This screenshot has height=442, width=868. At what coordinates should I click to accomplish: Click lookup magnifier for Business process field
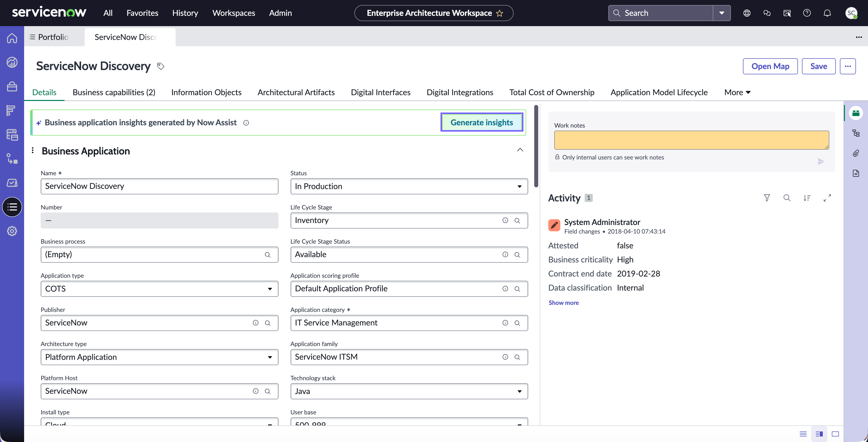(x=267, y=255)
